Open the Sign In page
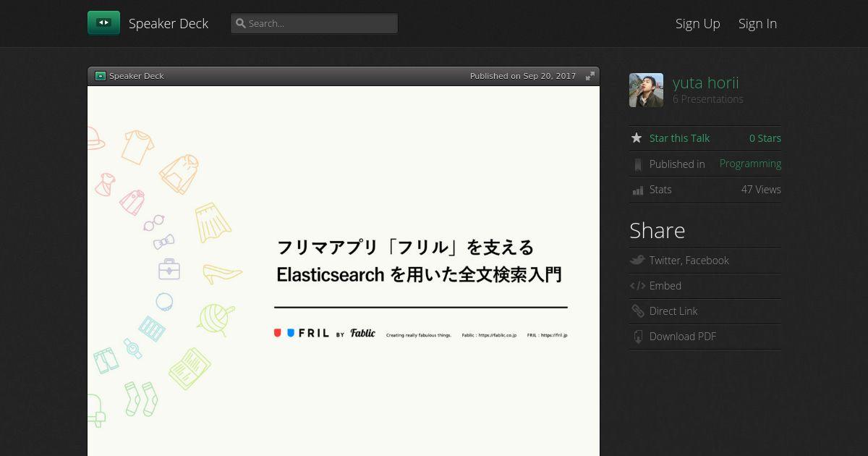This screenshot has width=868, height=456. (757, 23)
